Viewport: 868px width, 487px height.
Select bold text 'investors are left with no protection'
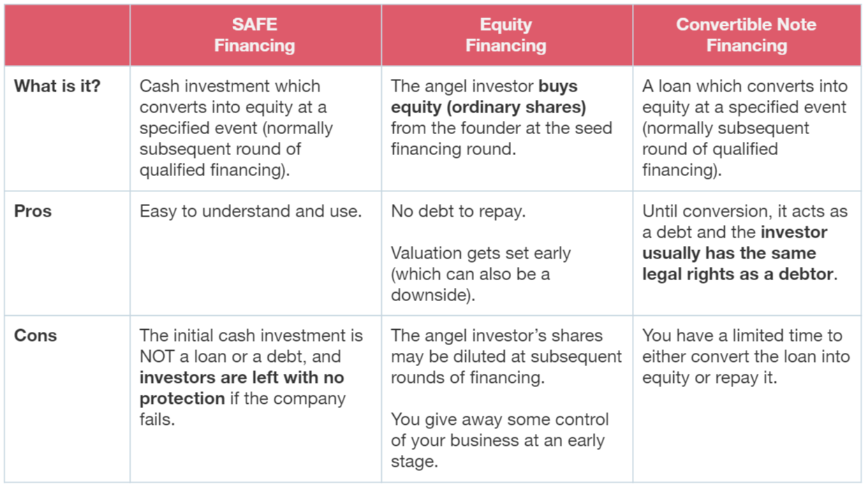(242, 388)
